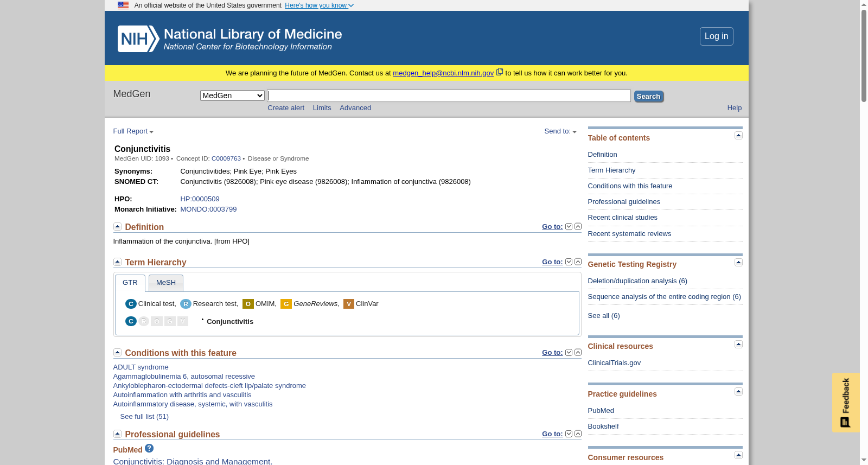Click the US flag icon

tap(123, 5)
